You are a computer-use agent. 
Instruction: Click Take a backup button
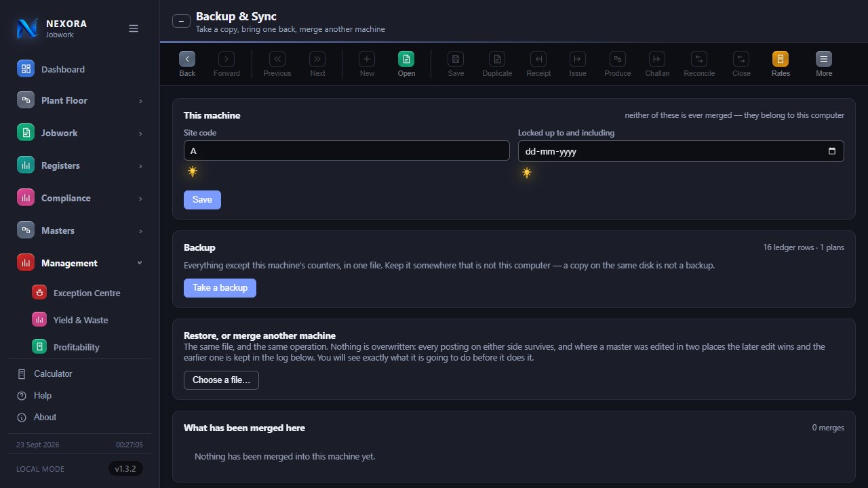pos(220,288)
